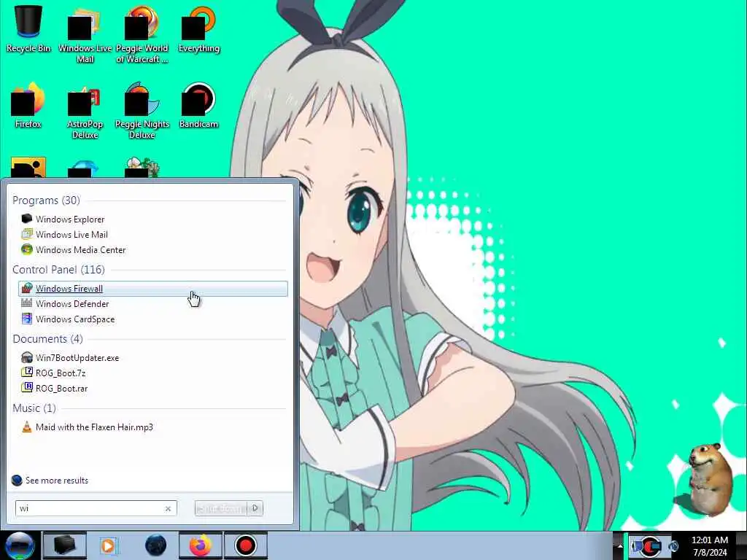The width and height of the screenshot is (747, 560).
Task: Open Windows Live Mail desktop shortcut
Action: [x=85, y=34]
